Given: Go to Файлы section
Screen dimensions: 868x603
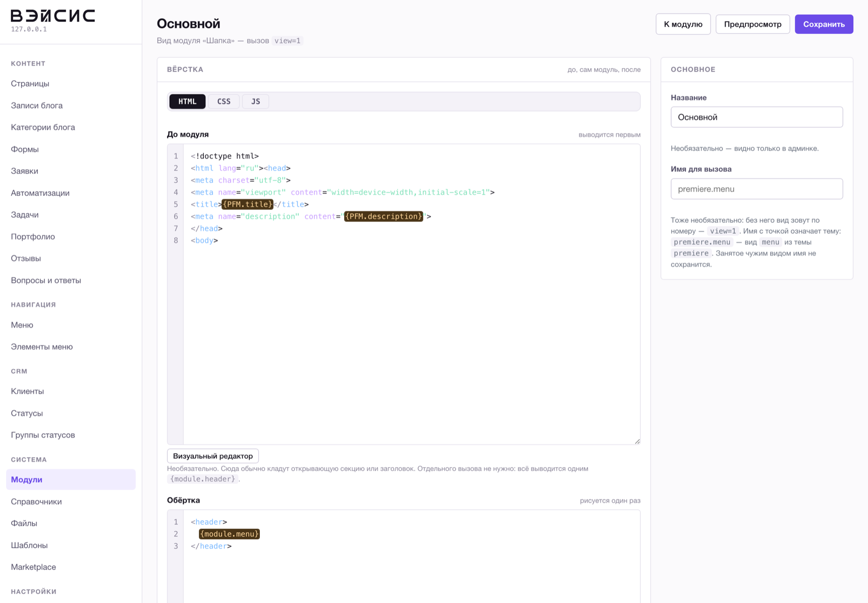Looking at the screenshot, I should [24, 523].
